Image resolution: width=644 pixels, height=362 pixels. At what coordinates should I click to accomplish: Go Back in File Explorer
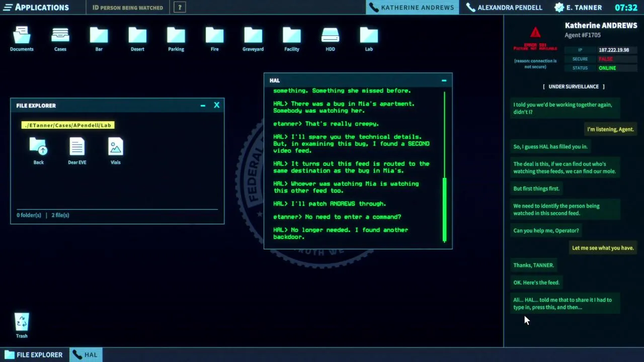coord(38,151)
